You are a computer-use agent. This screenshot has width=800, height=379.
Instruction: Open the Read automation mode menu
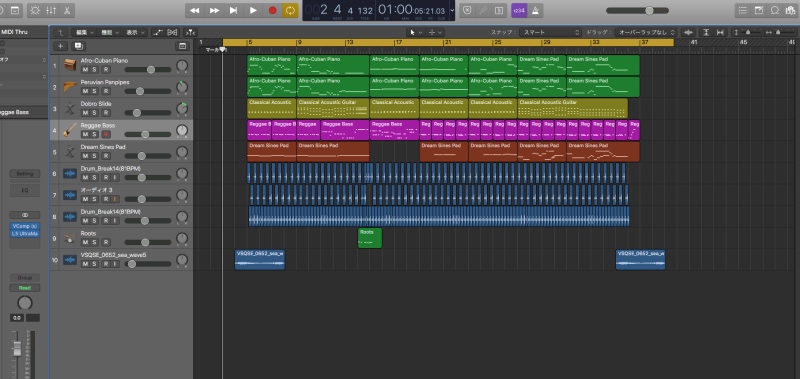pos(24,288)
